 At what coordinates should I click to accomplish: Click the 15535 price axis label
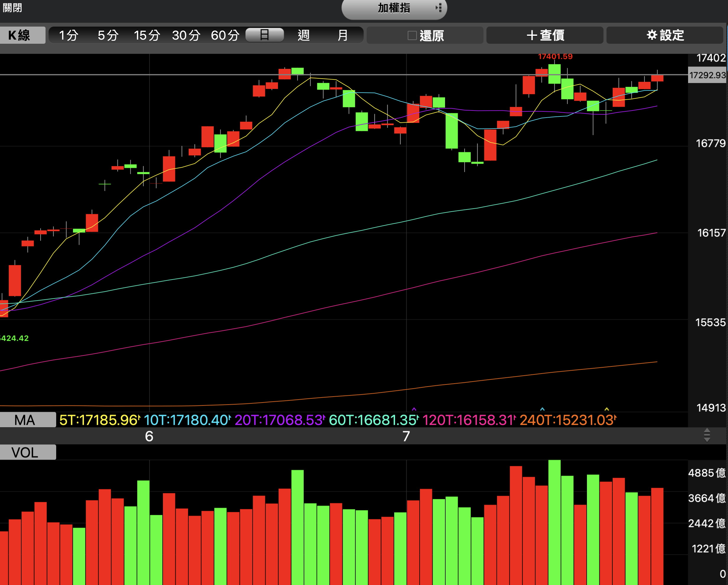click(x=710, y=323)
